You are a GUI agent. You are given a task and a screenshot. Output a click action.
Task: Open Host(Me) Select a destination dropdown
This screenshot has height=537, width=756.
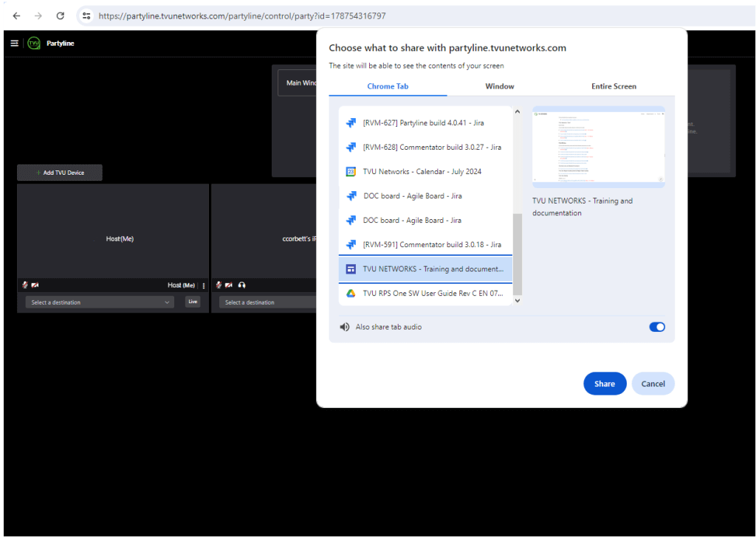coord(100,302)
